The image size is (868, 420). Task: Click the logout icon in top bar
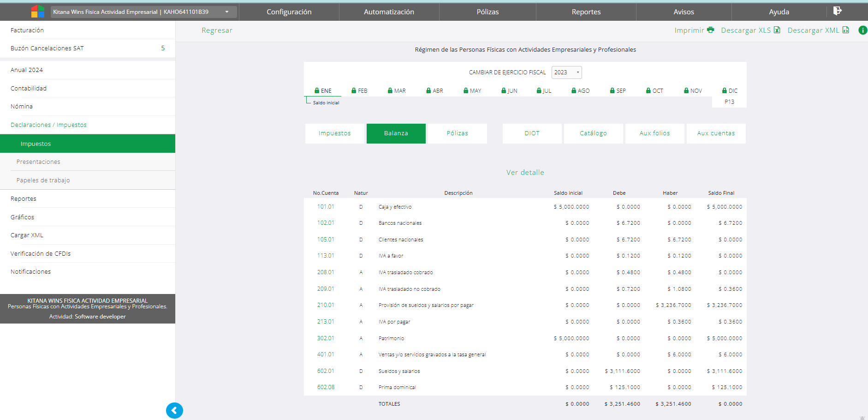[x=837, y=11]
